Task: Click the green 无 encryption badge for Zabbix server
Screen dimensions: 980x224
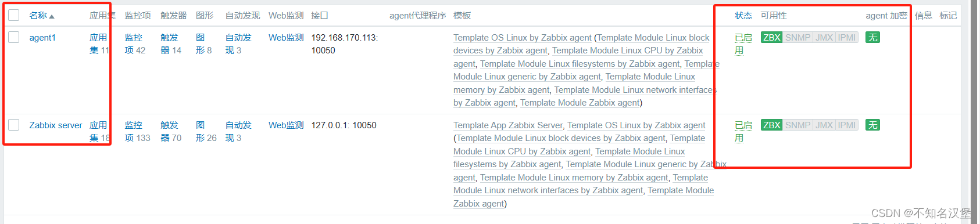Action: 872,125
